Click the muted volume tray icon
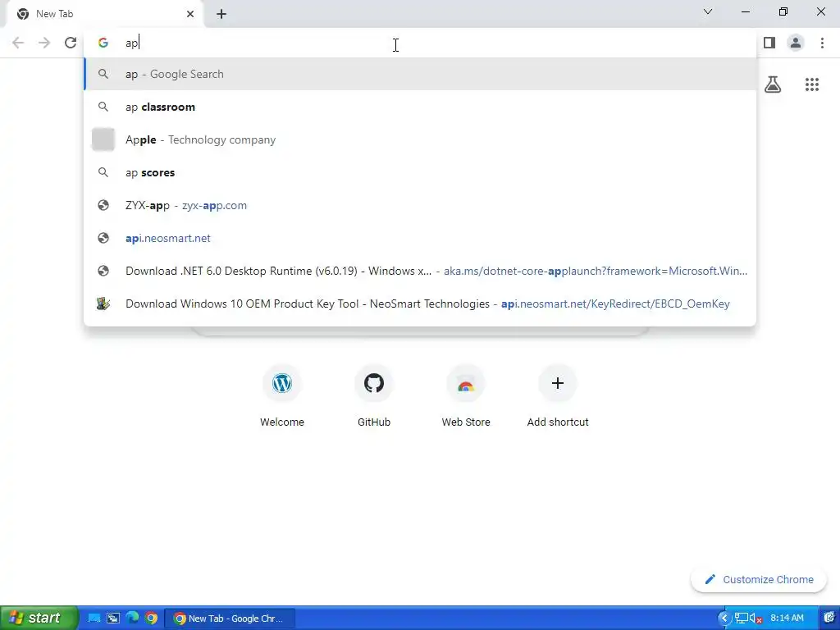Screen dimensions: 840x630 pyautogui.click(x=756, y=619)
